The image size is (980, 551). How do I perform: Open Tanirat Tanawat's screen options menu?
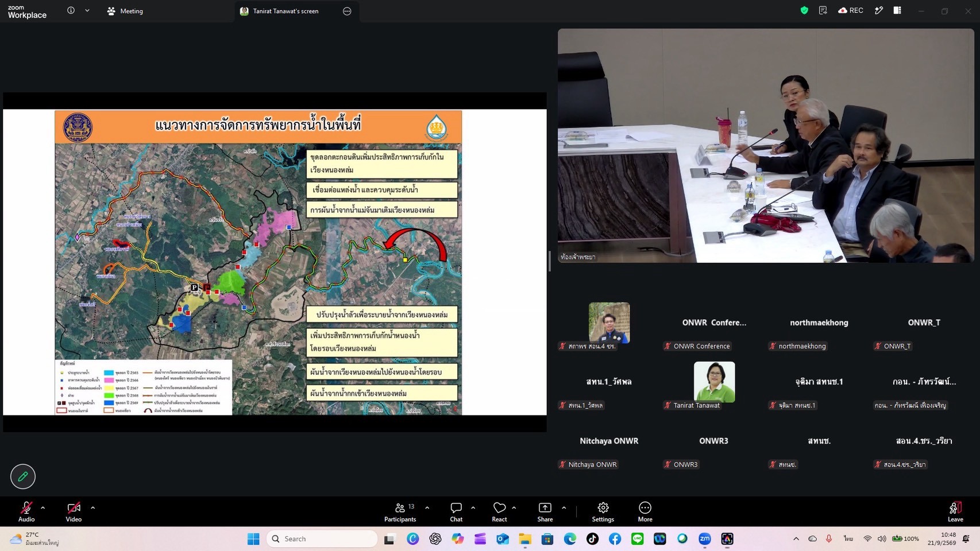(347, 11)
